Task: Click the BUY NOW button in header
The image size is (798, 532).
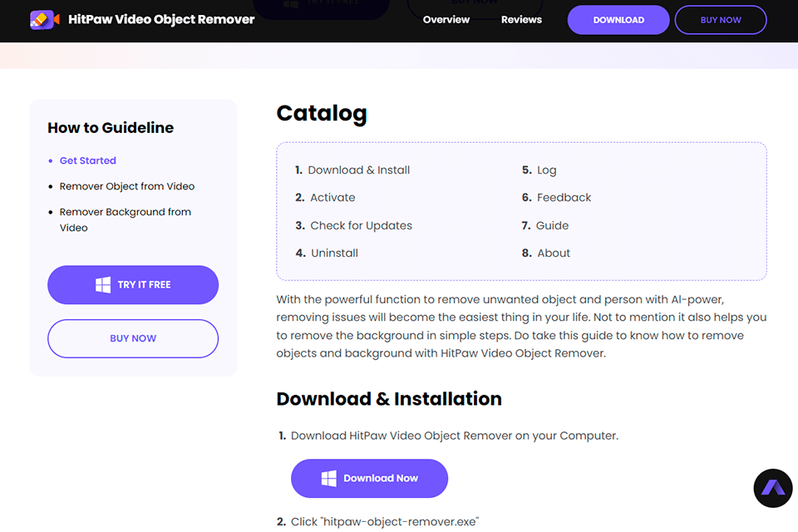Action: pyautogui.click(x=721, y=20)
